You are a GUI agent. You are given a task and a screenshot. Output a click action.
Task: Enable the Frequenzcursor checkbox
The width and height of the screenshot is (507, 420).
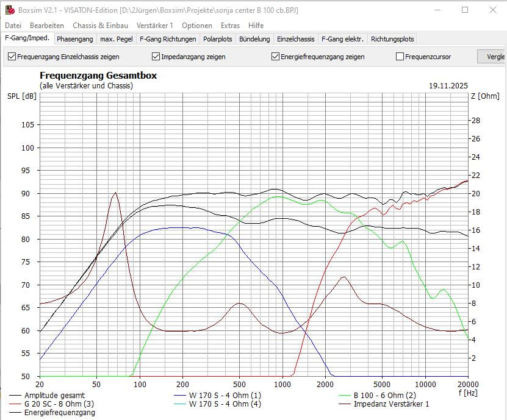pyautogui.click(x=400, y=57)
